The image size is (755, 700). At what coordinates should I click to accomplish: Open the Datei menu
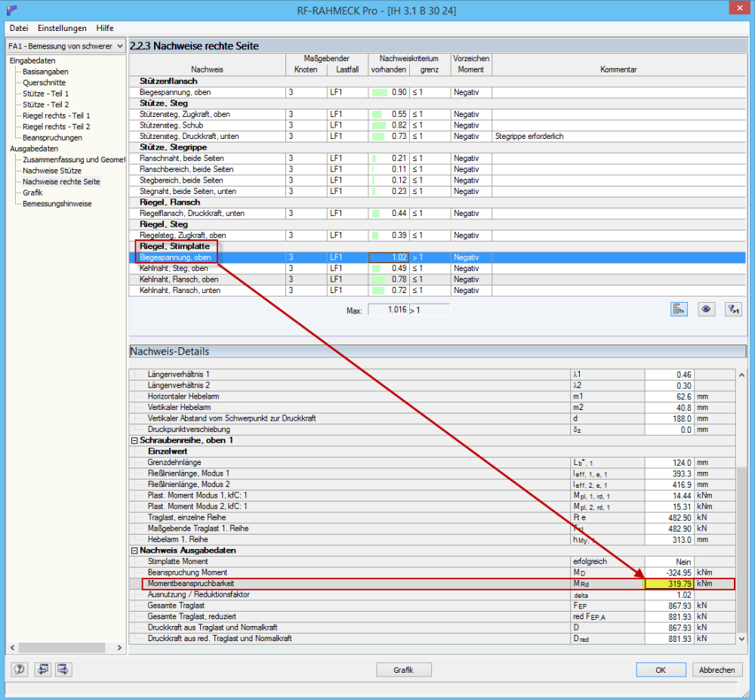click(x=18, y=28)
